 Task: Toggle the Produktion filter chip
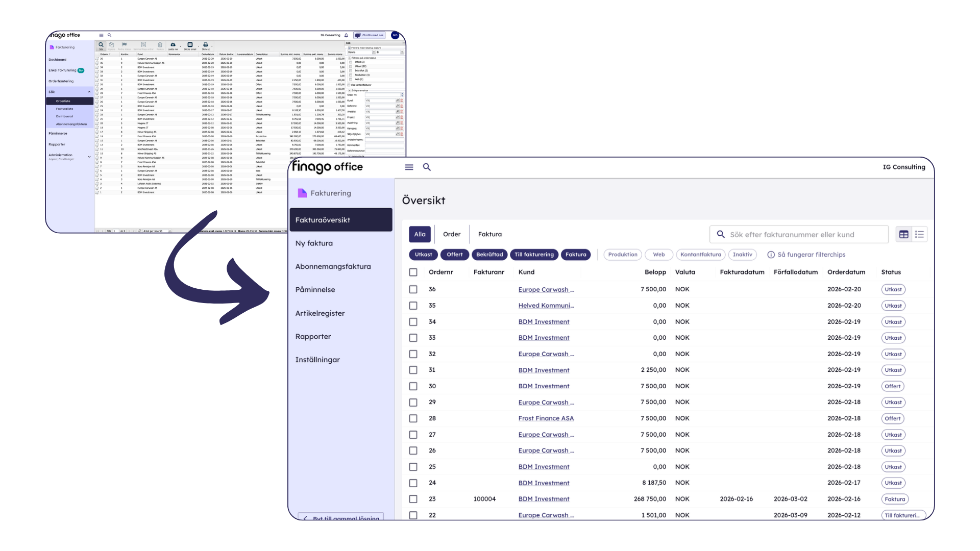click(622, 255)
